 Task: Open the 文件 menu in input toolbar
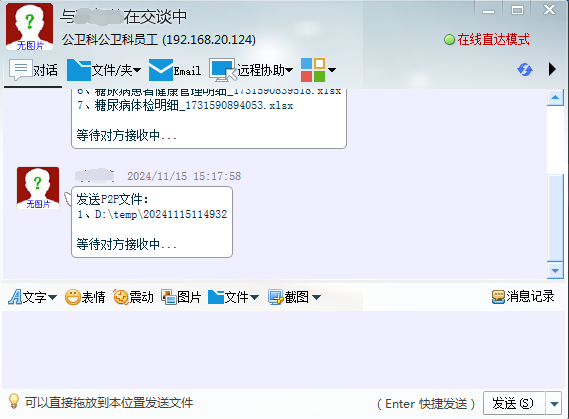(233, 297)
